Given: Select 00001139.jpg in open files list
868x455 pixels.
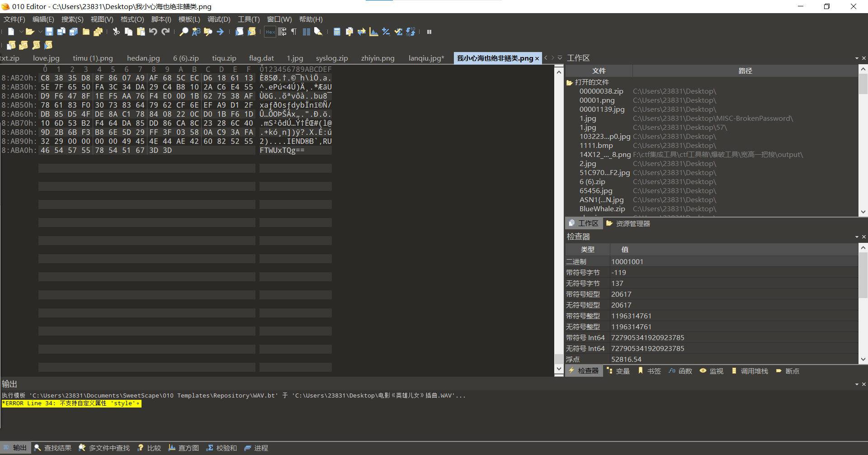Looking at the screenshot, I should [x=602, y=109].
